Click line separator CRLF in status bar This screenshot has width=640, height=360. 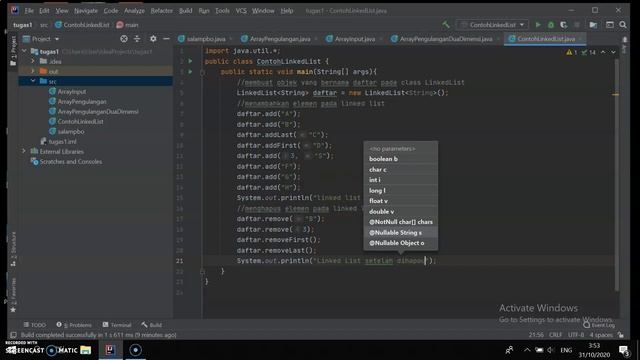point(556,335)
